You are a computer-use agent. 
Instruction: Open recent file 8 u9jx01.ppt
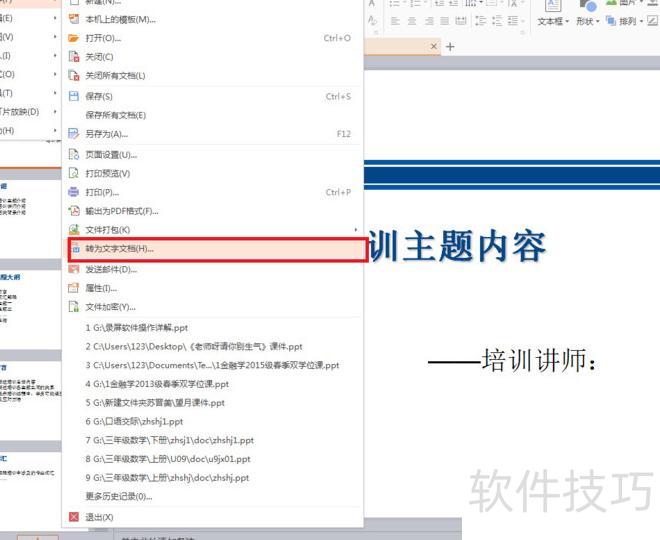click(212, 459)
